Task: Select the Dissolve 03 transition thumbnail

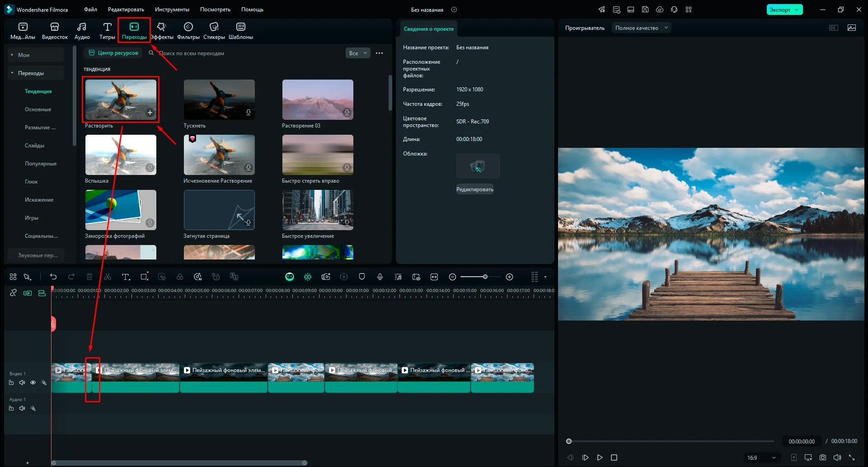Action: pyautogui.click(x=318, y=99)
